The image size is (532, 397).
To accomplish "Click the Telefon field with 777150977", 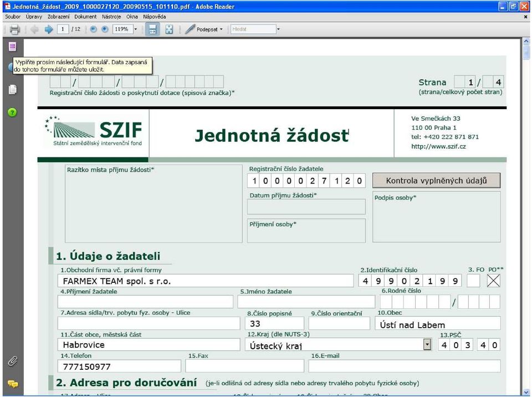I will [x=120, y=366].
